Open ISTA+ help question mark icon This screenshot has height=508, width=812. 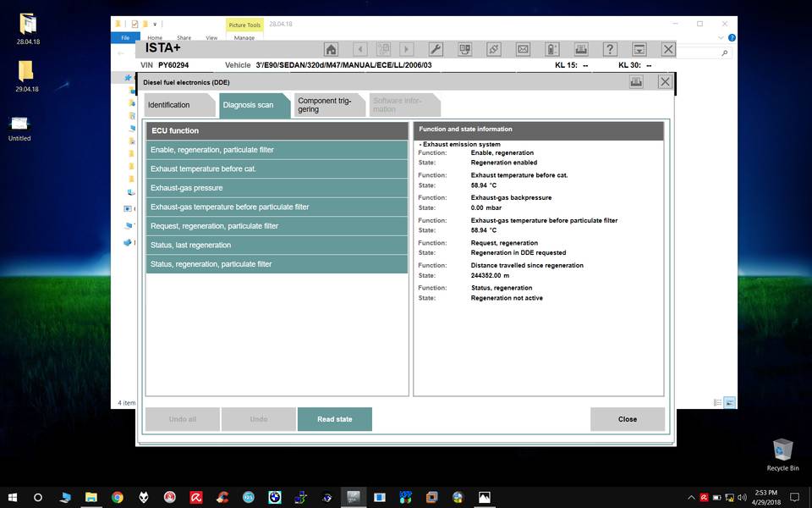[x=610, y=49]
